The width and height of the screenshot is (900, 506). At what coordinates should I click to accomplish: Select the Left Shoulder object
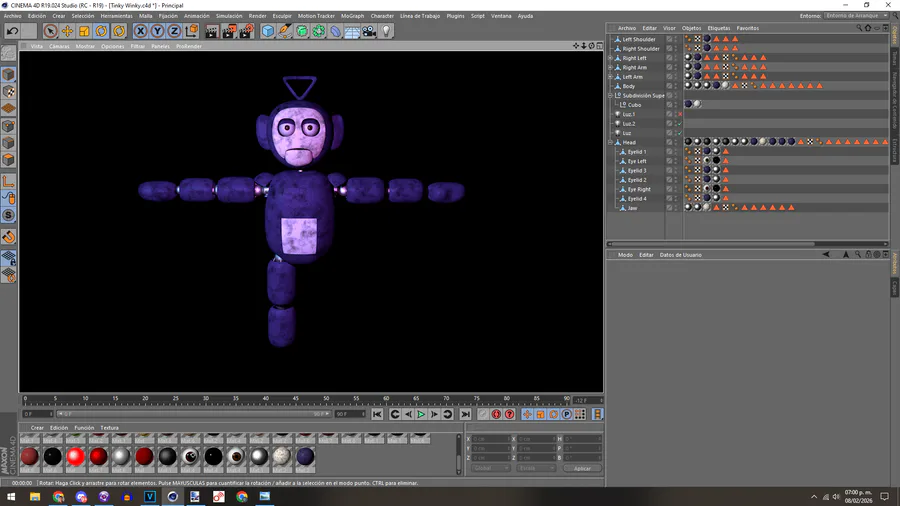(639, 39)
